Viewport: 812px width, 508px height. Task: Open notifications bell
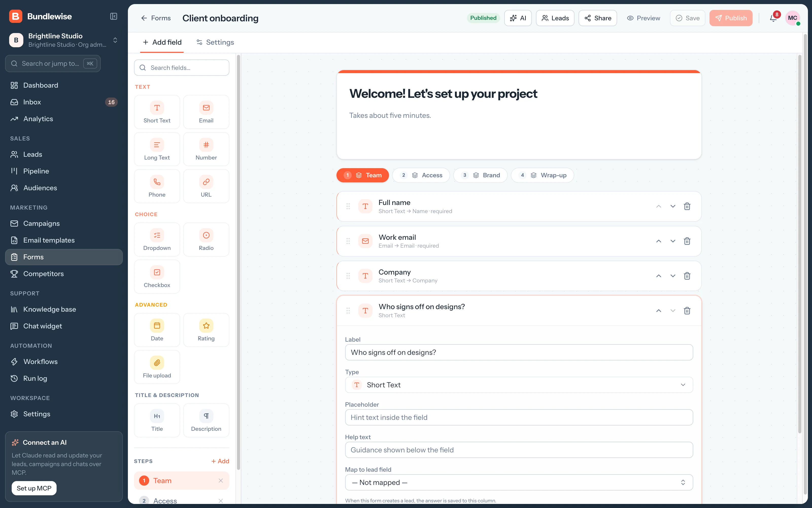(x=773, y=18)
